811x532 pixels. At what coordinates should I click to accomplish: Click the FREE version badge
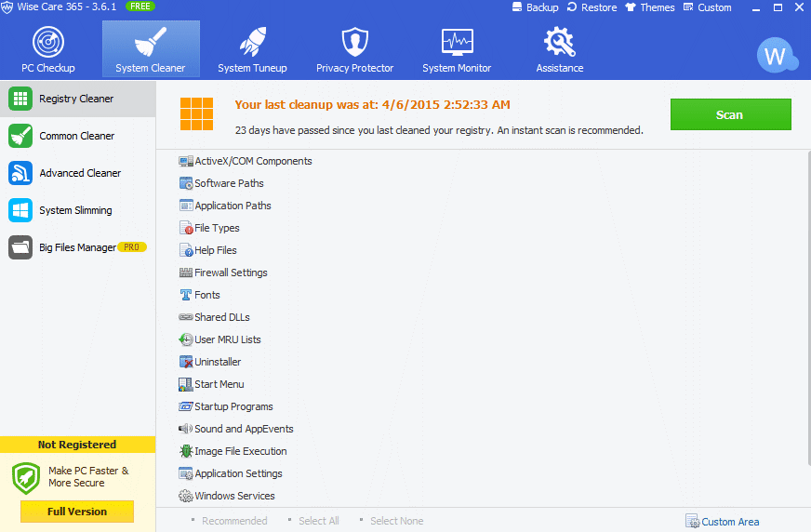pyautogui.click(x=140, y=7)
